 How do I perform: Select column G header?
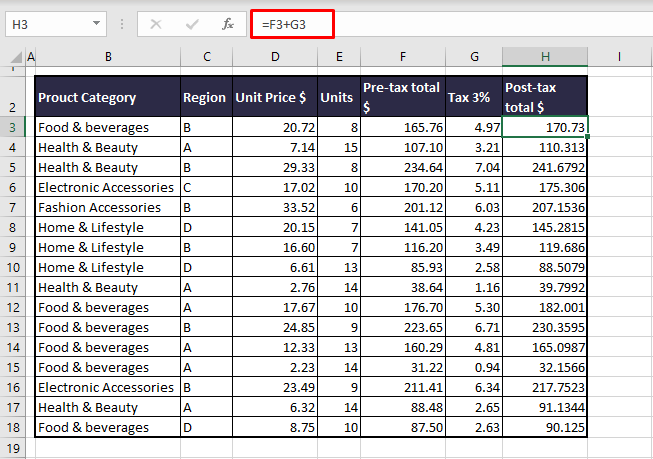(x=474, y=57)
